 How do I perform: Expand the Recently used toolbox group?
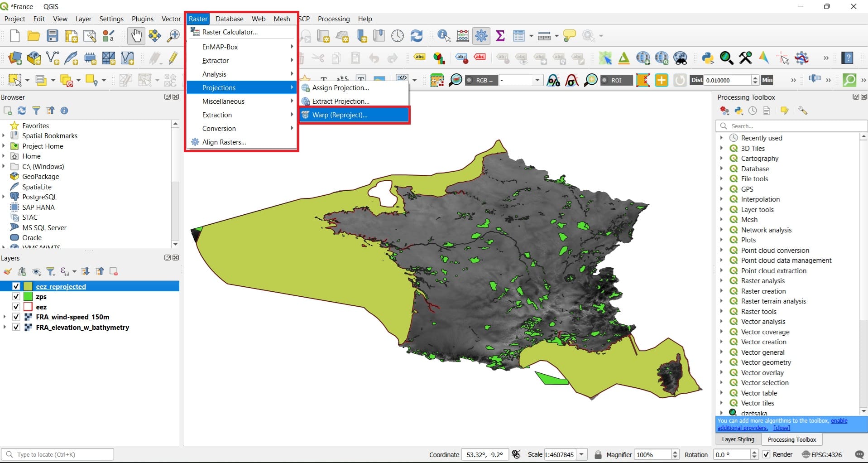pyautogui.click(x=722, y=138)
